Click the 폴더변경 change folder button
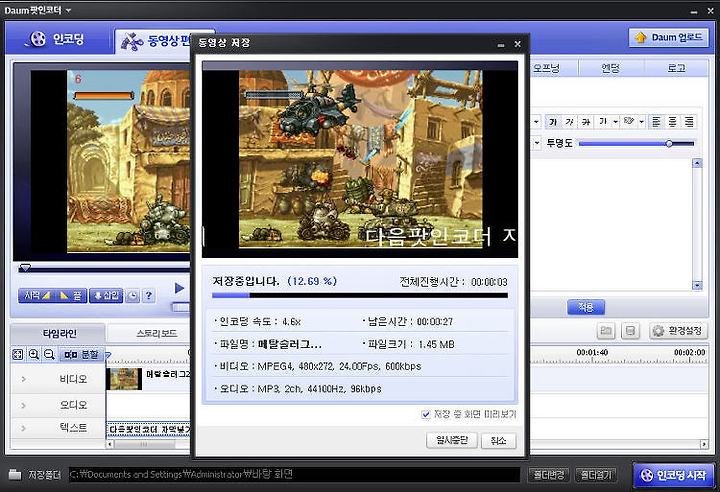The image size is (720, 492). point(549,475)
